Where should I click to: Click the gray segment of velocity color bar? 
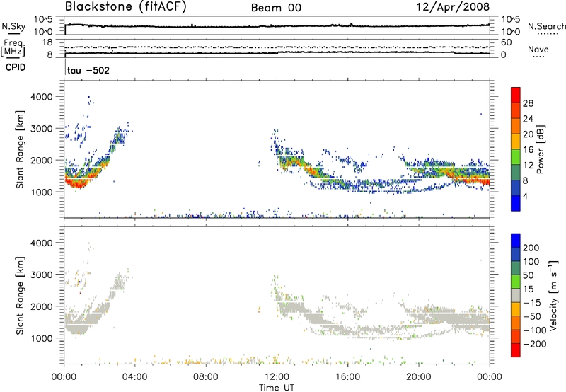coord(516,295)
